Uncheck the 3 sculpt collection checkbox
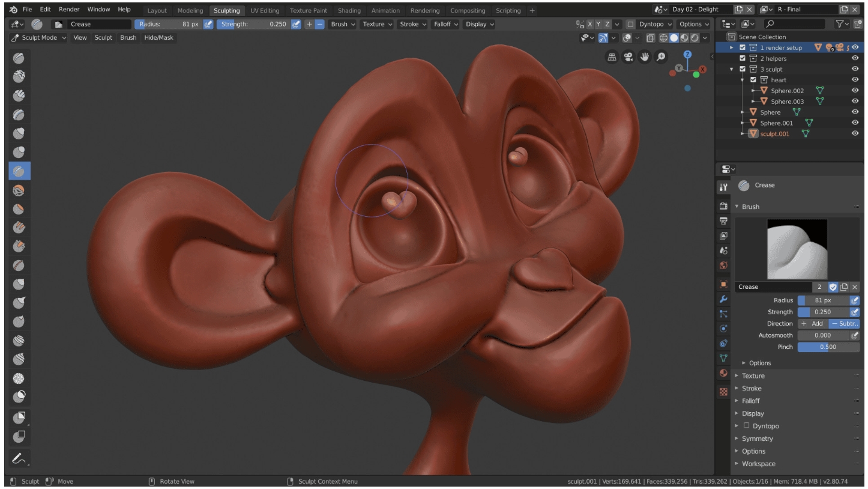 [743, 69]
